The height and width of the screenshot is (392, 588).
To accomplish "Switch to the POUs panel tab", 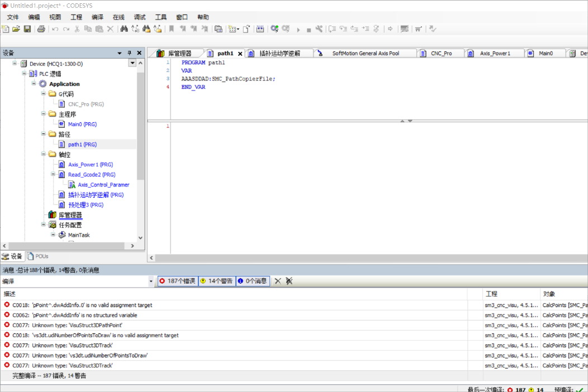I will tap(38, 256).
